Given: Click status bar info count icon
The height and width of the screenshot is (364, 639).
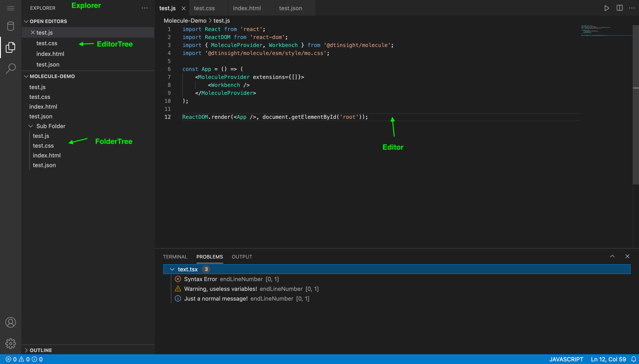Looking at the screenshot, I should 35,359.
